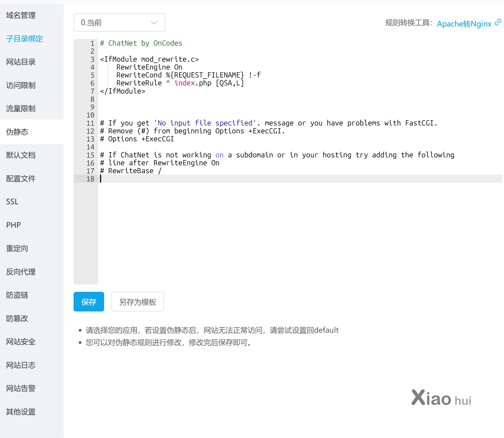
Task: Open the 默认文档 tab
Action: point(21,155)
